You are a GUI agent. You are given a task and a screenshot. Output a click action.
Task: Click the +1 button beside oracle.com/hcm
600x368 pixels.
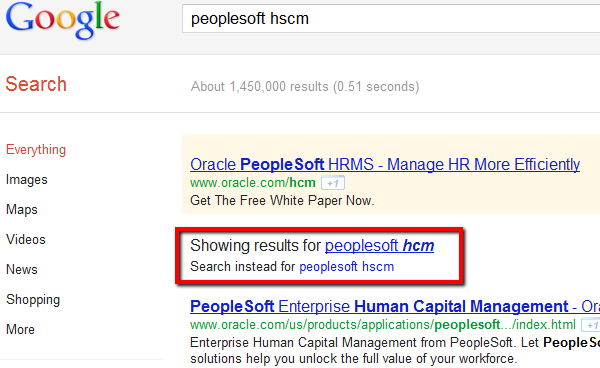[x=333, y=183]
